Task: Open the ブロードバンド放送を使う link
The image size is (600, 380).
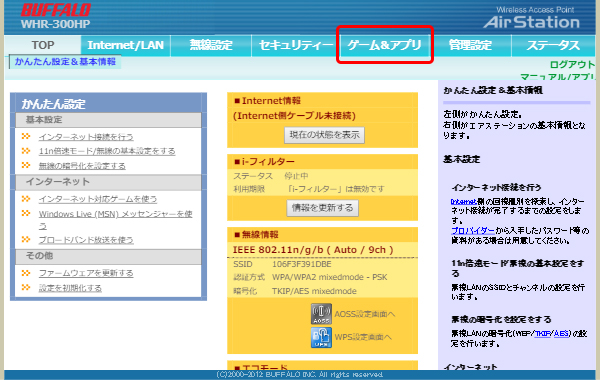Action: [86, 240]
